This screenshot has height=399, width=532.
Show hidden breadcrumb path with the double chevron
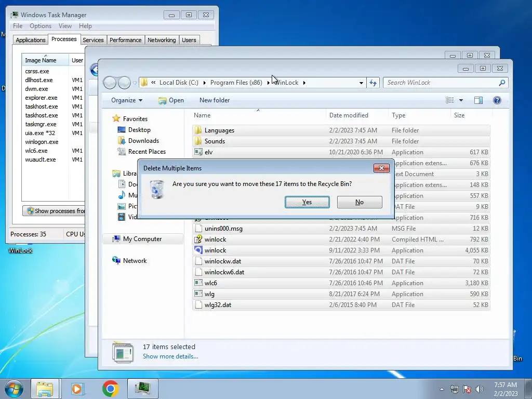(x=153, y=83)
